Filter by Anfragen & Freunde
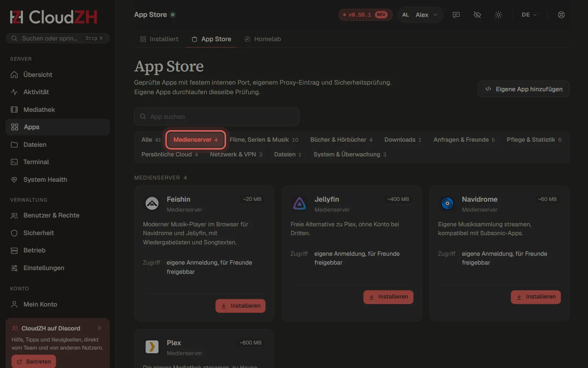Viewport: 588px width, 368px height. 464,140
